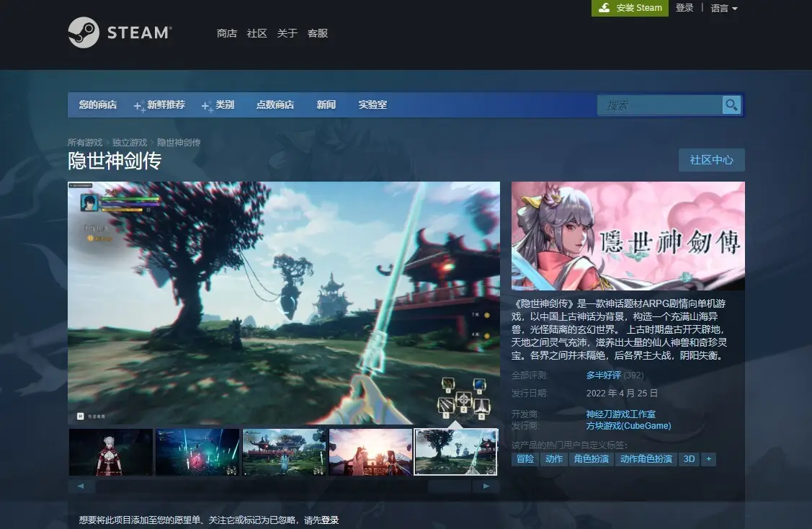Open the 社区中心 button
The height and width of the screenshot is (529, 812).
[712, 160]
